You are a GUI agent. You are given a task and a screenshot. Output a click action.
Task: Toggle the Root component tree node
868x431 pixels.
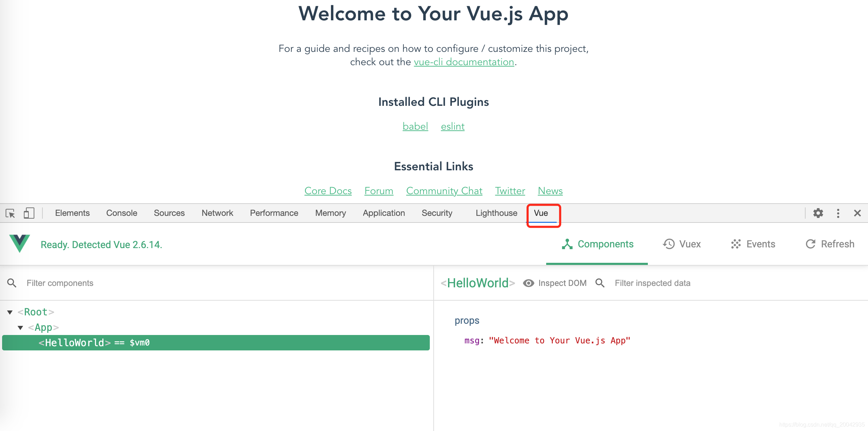(x=11, y=312)
